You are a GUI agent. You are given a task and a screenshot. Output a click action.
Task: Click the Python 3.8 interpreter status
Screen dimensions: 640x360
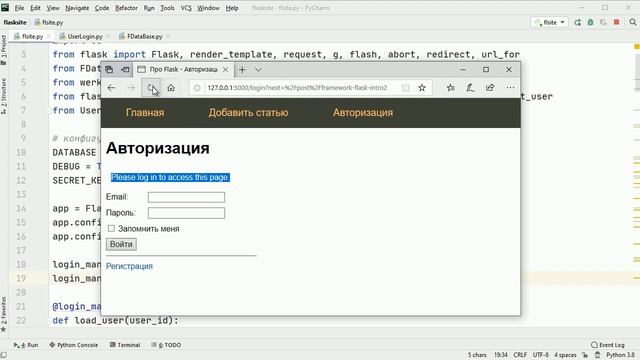click(620, 355)
